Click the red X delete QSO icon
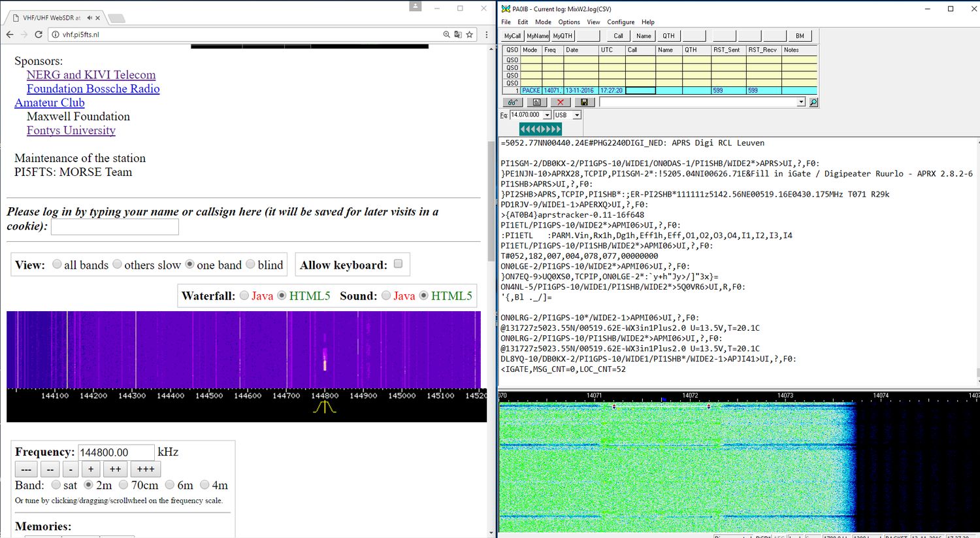This screenshot has height=538, width=980. 560,103
